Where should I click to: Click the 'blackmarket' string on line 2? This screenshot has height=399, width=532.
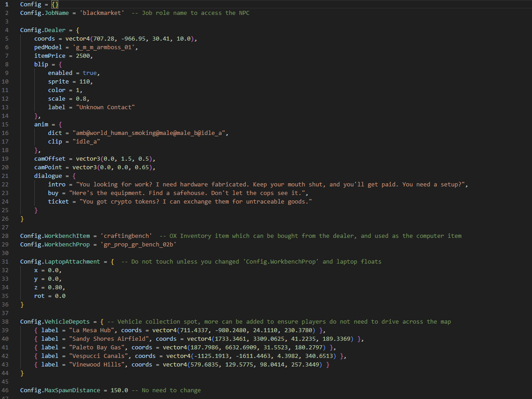[x=102, y=13]
